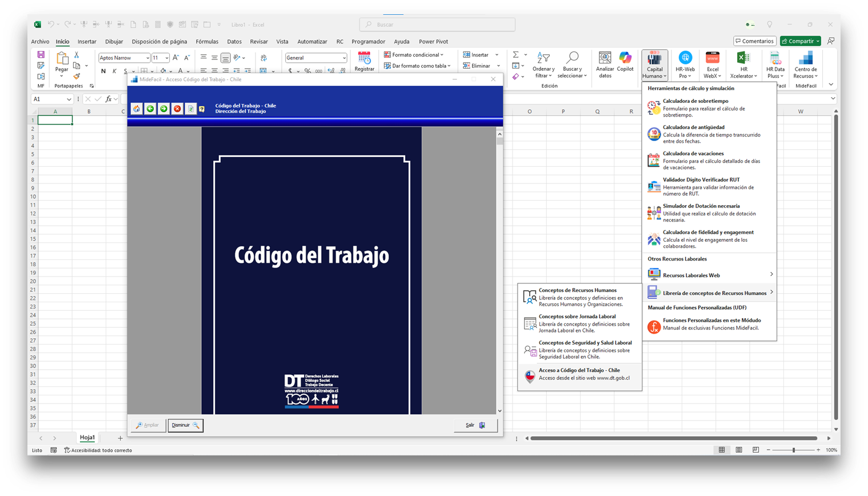This screenshot has width=868, height=496.
Task: Open the Fórmulas ribbon tab
Action: click(207, 42)
